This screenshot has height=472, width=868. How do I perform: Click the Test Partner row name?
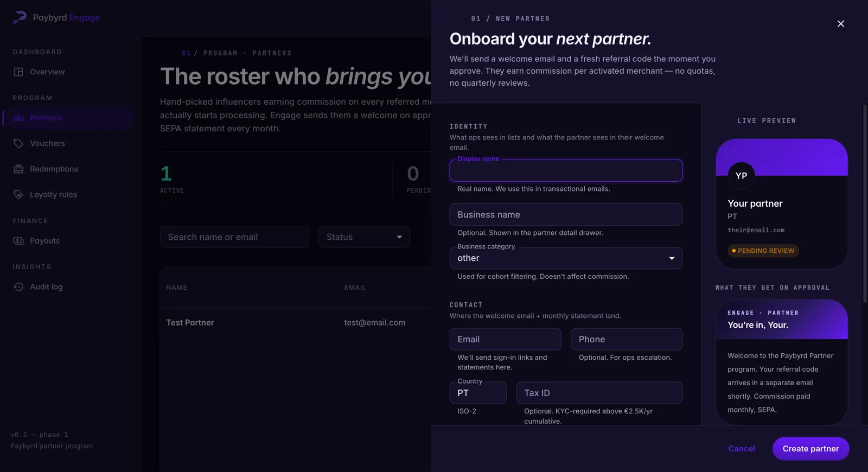coord(190,323)
